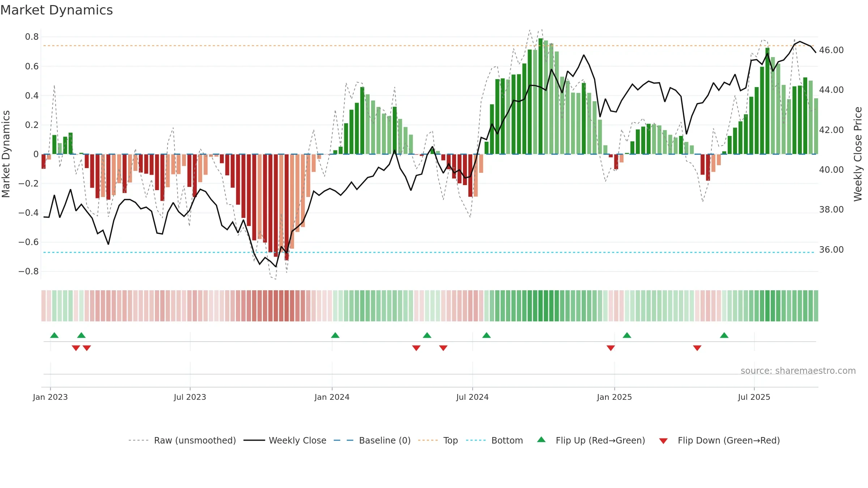Image resolution: width=868 pixels, height=488 pixels.
Task: Click the 40.00 price axis label
Action: coord(831,170)
